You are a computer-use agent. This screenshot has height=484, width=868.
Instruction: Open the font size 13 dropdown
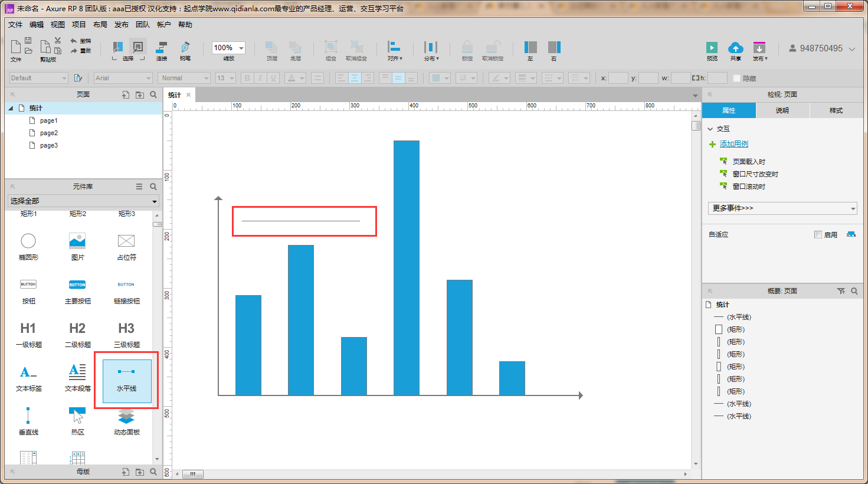[225, 78]
